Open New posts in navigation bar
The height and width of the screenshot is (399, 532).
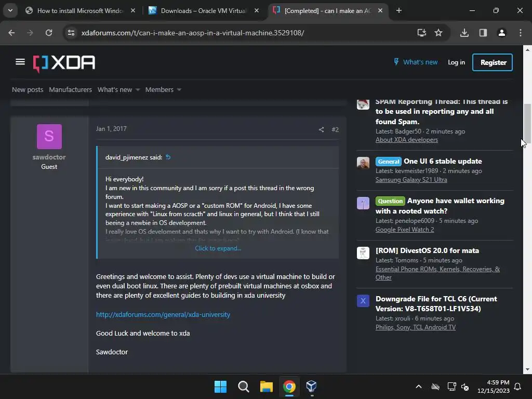pos(28,89)
